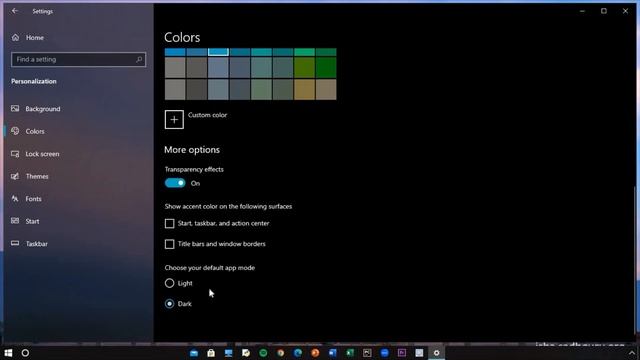Select Dark as the default app mode
The width and height of the screenshot is (640, 360).
[x=169, y=304]
